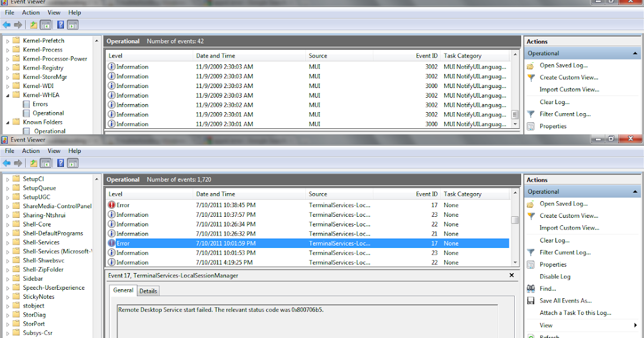Toggle the Show/Hide Action Pane toolbar icon
The image size is (644, 338).
coord(72,163)
